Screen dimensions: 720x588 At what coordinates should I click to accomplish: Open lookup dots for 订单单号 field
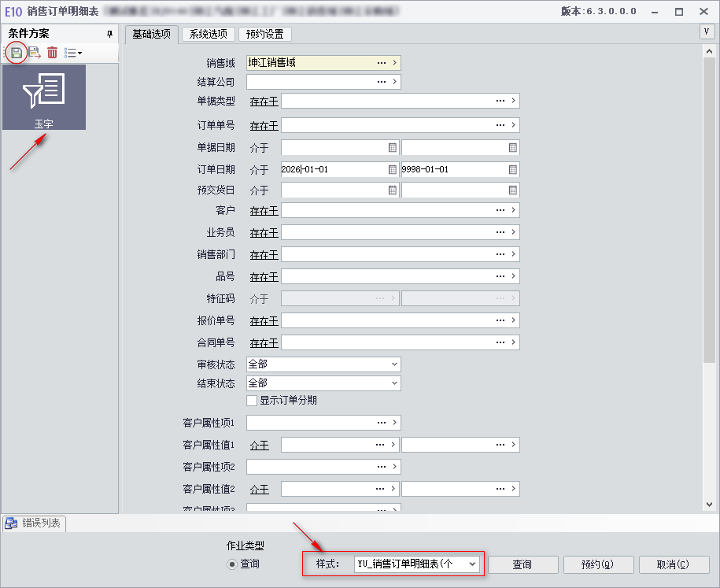500,125
